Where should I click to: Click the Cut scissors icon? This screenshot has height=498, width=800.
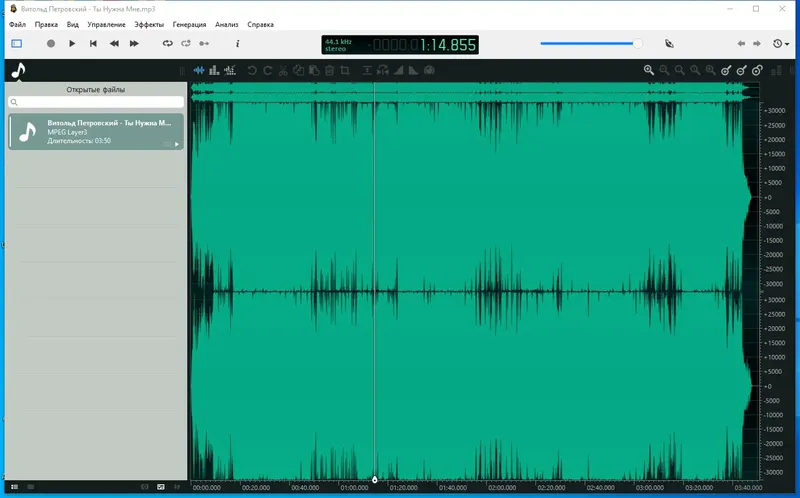pyautogui.click(x=283, y=70)
